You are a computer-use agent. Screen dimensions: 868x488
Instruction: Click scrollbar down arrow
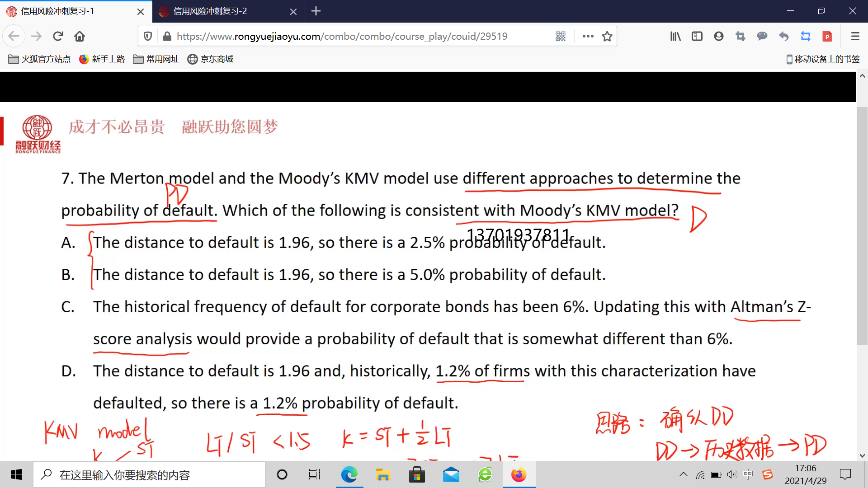point(862,455)
